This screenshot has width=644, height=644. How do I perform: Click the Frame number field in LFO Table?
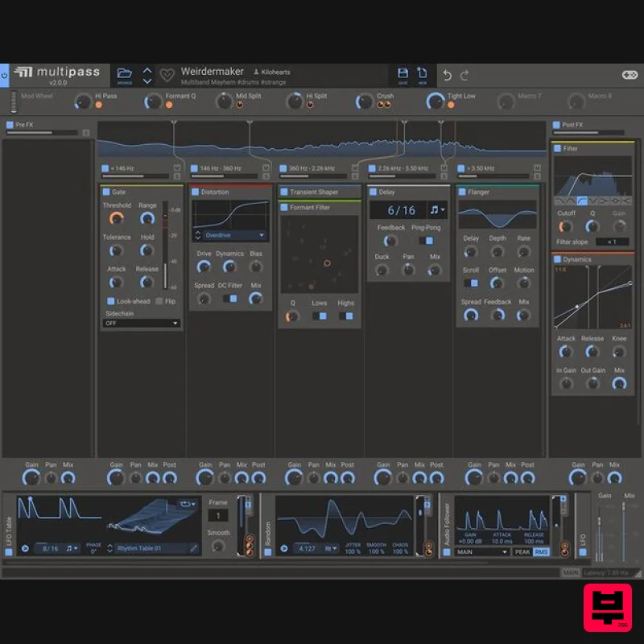click(x=219, y=515)
